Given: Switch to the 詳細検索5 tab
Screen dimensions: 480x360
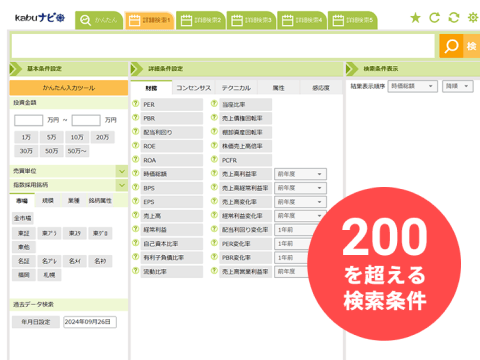Looking at the screenshot, I should pyautogui.click(x=353, y=20).
